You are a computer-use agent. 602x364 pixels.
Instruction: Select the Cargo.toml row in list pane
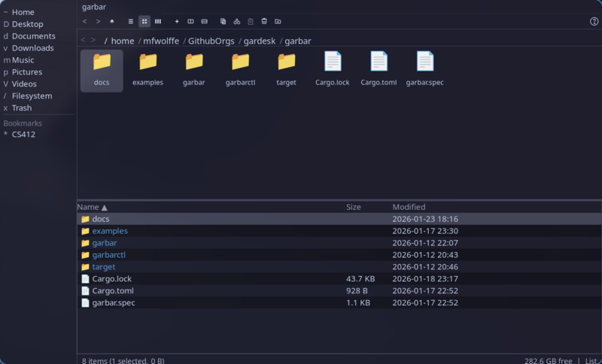(x=339, y=291)
